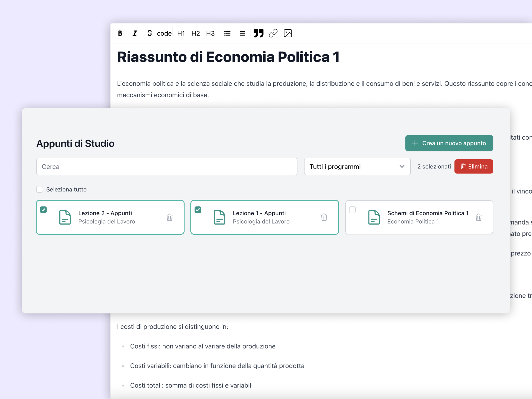This screenshot has height=399, width=532.
Task: Delete Lezione 2 - Appunti via trash icon
Action: 170,217
